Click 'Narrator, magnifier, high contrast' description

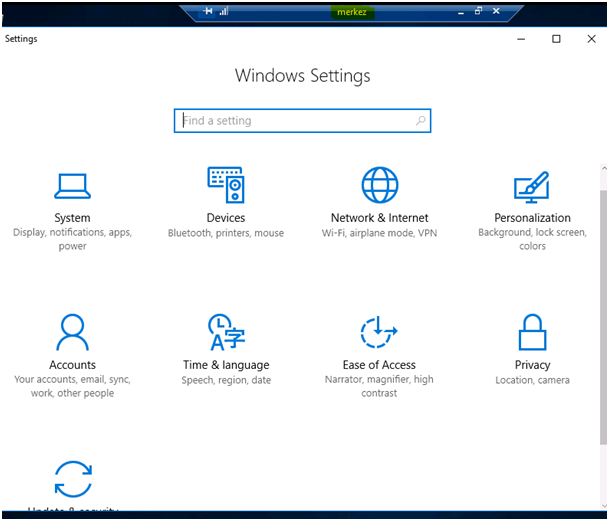coord(379,386)
